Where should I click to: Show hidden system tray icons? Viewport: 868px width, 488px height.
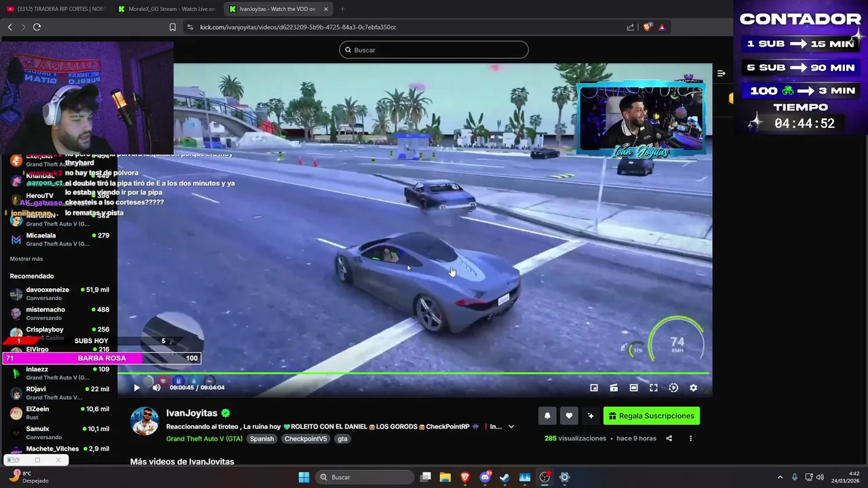click(780, 477)
